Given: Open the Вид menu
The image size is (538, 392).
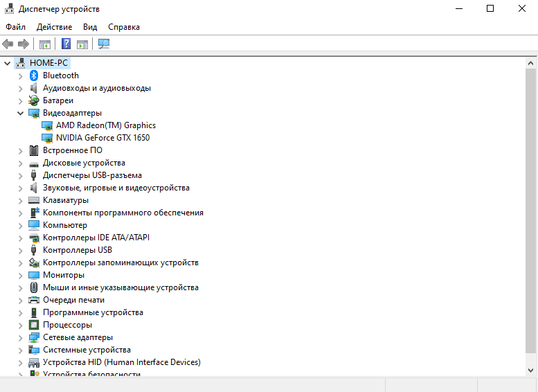Looking at the screenshot, I should coord(90,27).
